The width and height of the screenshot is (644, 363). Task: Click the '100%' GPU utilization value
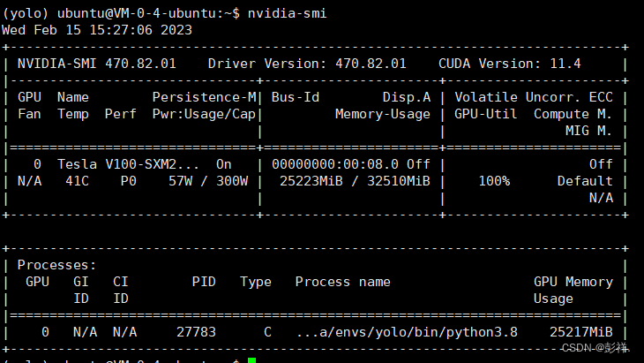point(494,181)
